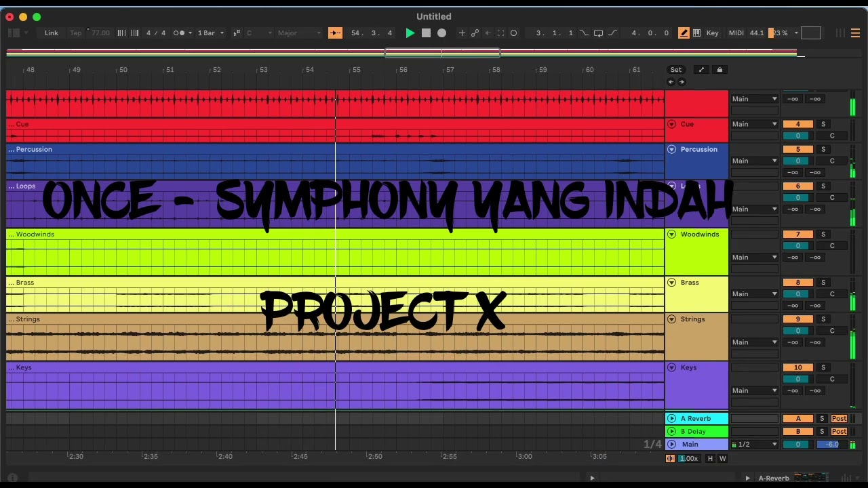Click the A Reverb return track play icon
868x488 pixels.
coord(672,418)
